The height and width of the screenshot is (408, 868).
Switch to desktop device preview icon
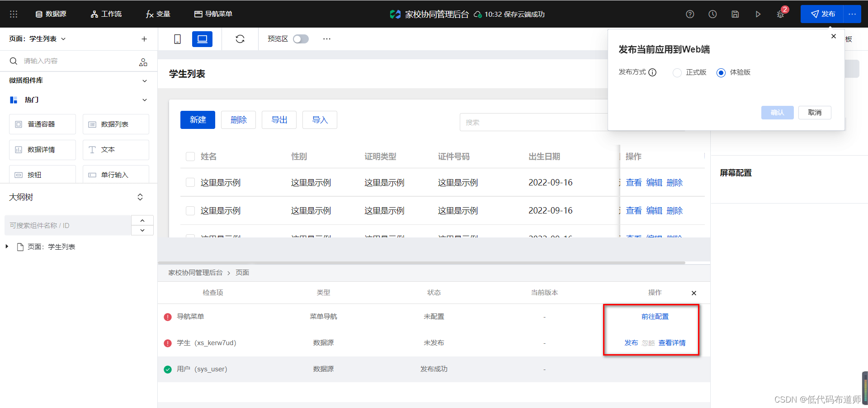point(202,39)
